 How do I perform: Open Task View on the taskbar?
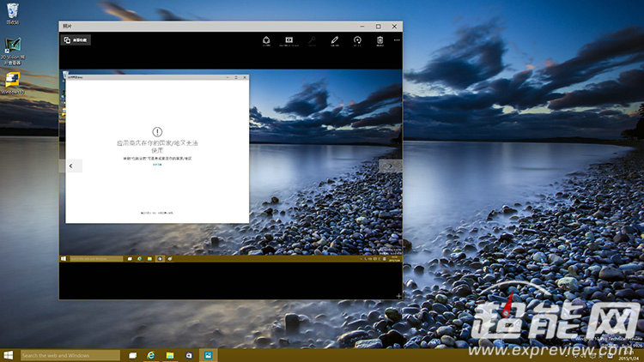132,355
